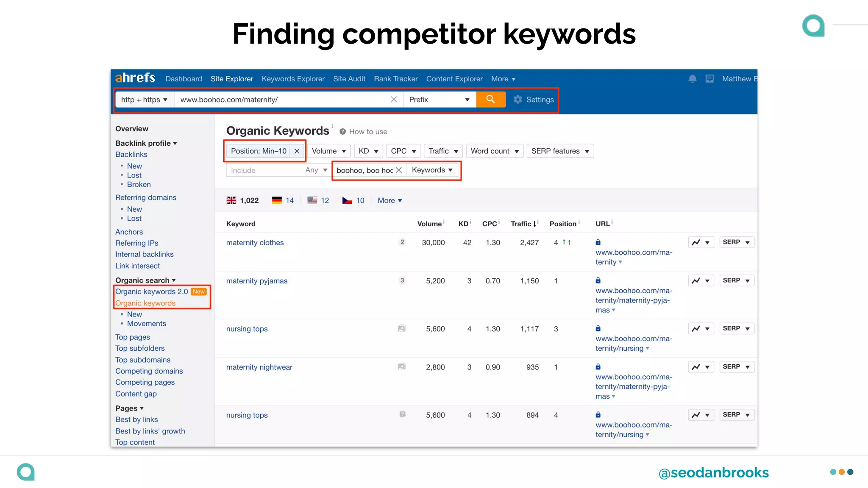
Task: Open Backlinks in sidebar
Action: coord(131,155)
